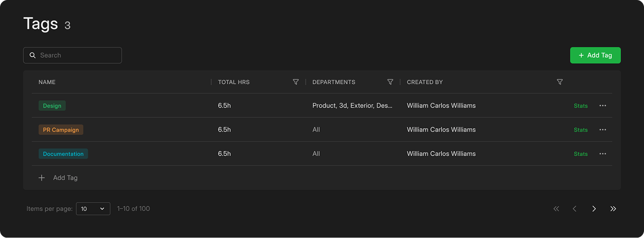Select the orange PR Campaign tag label
Image resolution: width=644 pixels, height=238 pixels.
pyautogui.click(x=61, y=130)
